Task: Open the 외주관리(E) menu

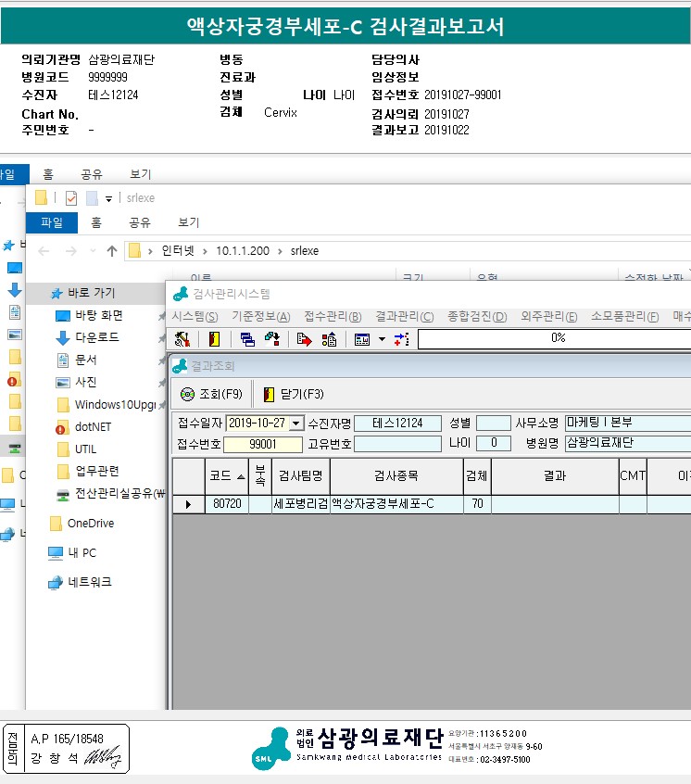Action: pyautogui.click(x=548, y=317)
